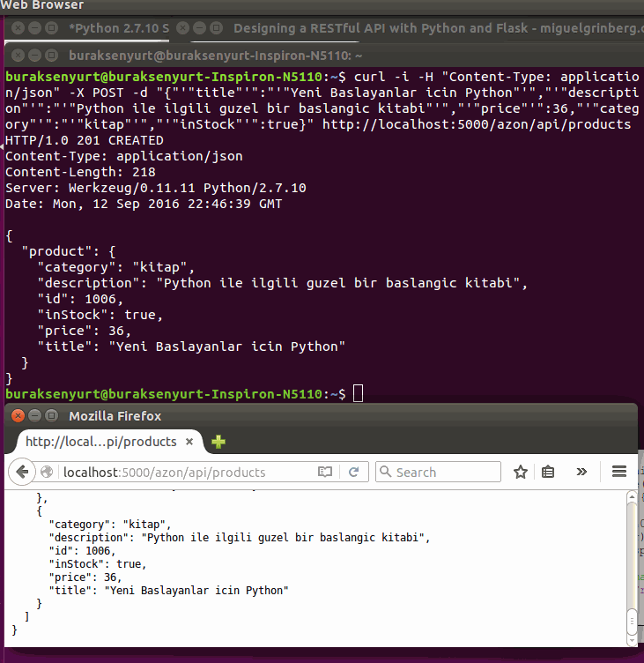The image size is (644, 663).
Task: Click "category": "kitap" in terminal output
Action: click(115, 267)
